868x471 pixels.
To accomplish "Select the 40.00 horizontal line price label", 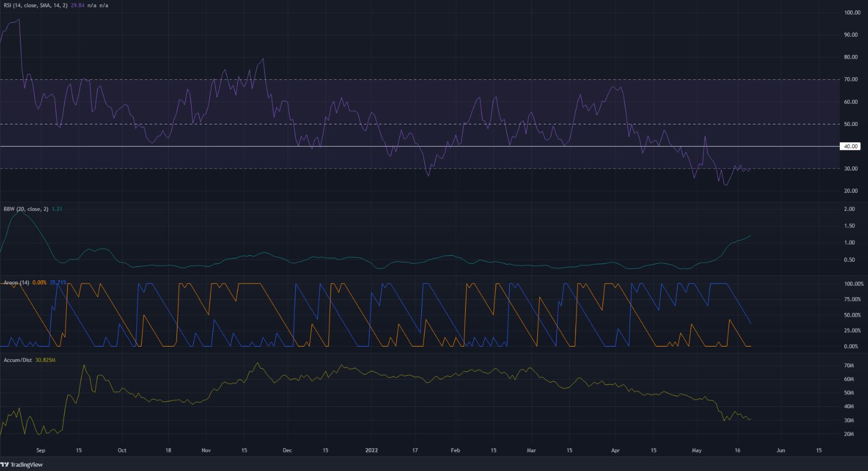I will click(x=850, y=146).
